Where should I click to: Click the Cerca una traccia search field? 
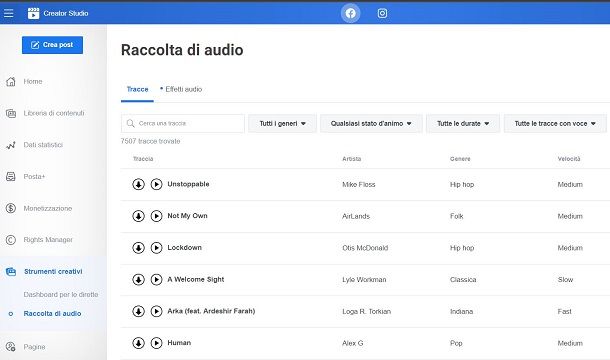[183, 123]
